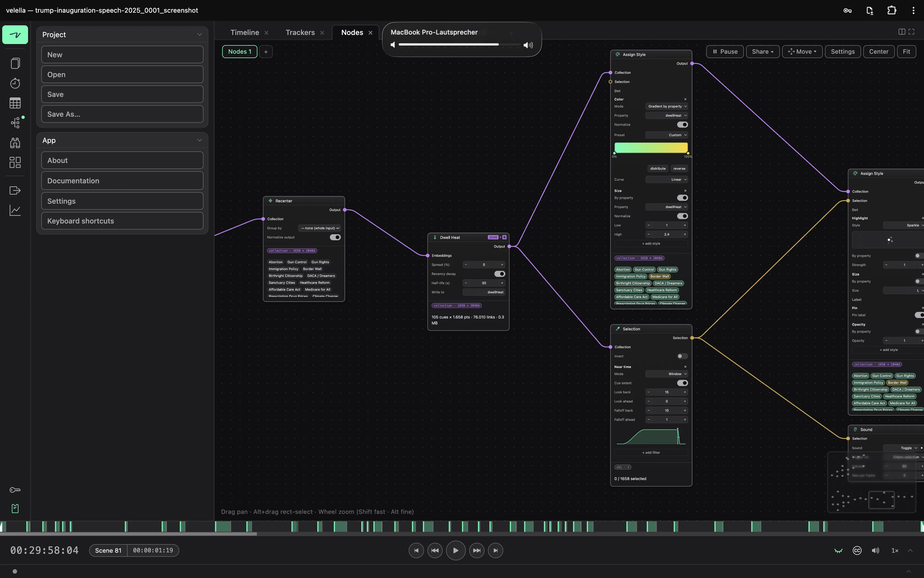Open the node graph sidebar icon
Viewport: 924px width, 578px height.
pyautogui.click(x=15, y=123)
